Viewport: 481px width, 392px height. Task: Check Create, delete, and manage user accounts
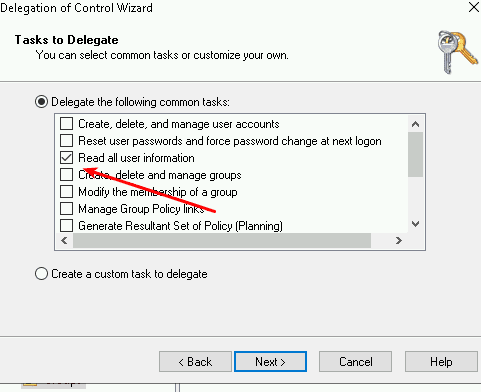pos(66,124)
